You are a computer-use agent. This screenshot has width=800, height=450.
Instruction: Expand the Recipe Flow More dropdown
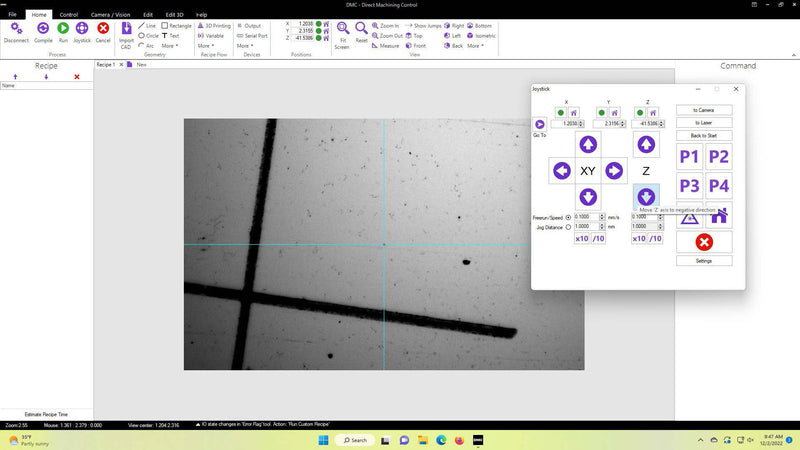(206, 45)
